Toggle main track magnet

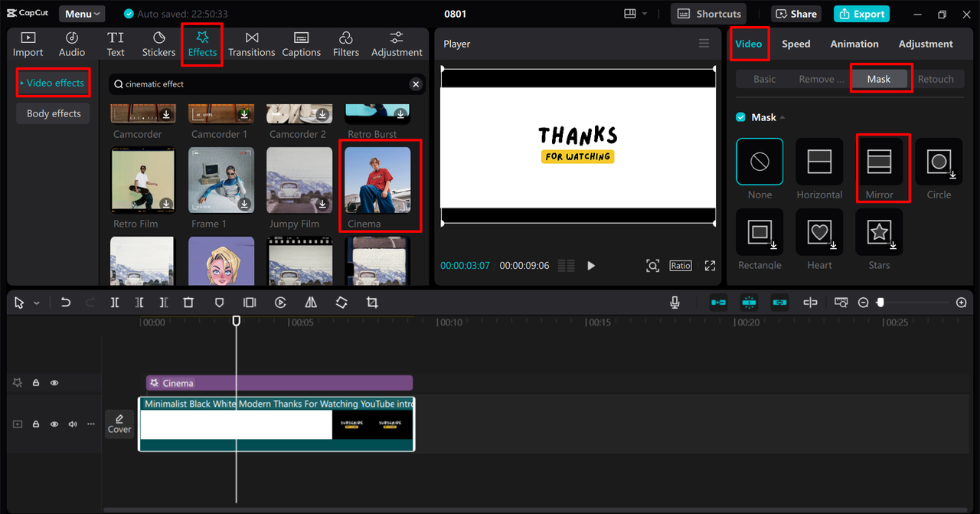(718, 303)
